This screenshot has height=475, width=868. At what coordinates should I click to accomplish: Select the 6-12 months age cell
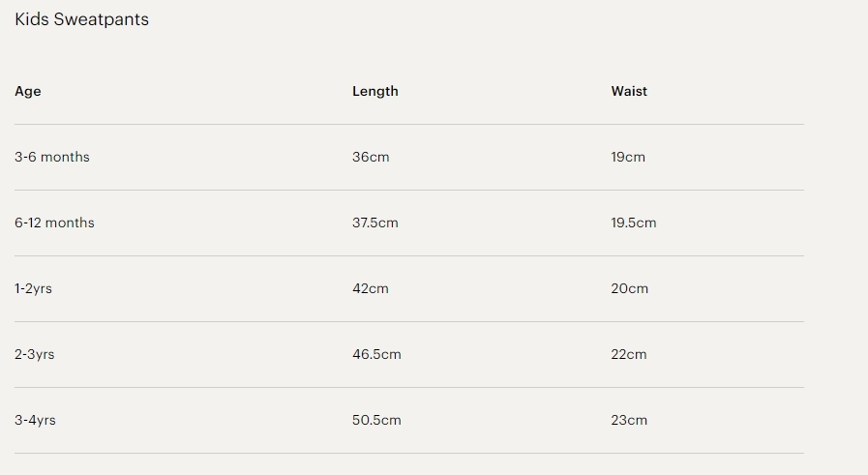coord(54,223)
